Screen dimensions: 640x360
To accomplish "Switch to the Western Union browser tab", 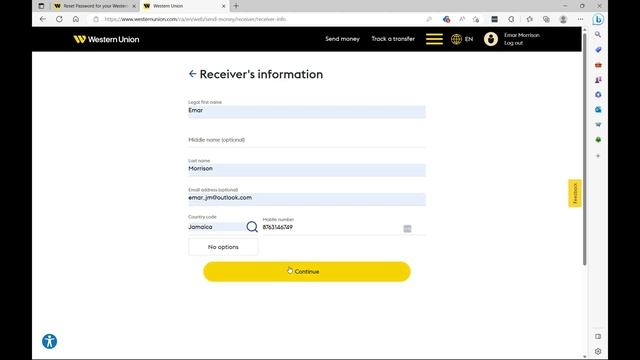I will click(x=184, y=6).
